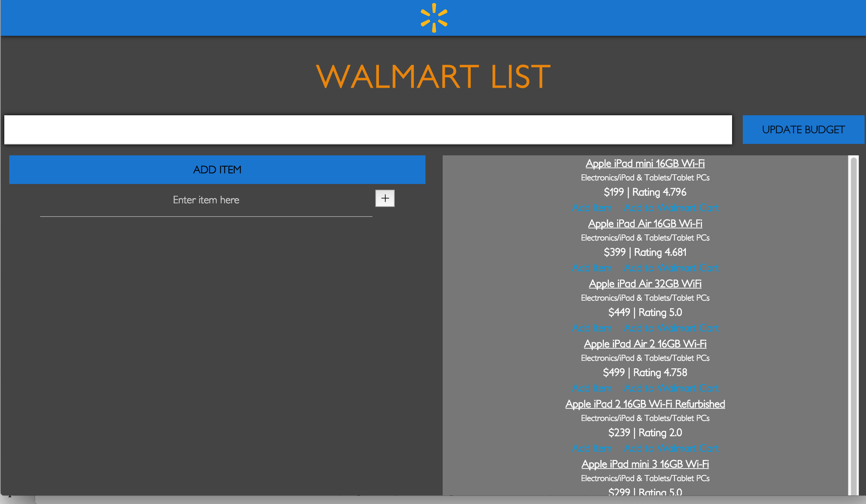Click the UPDATE BUDGET button
This screenshot has height=504, width=866.
click(x=803, y=130)
